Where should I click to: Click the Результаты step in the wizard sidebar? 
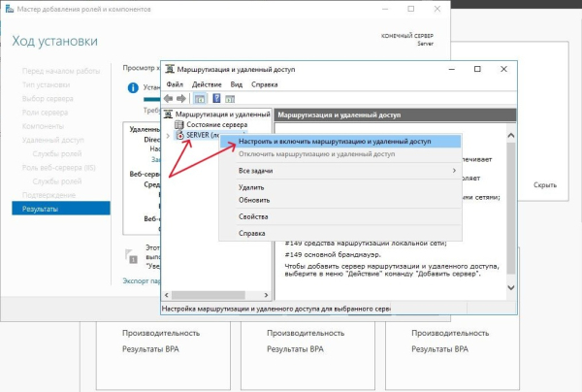pyautogui.click(x=61, y=209)
